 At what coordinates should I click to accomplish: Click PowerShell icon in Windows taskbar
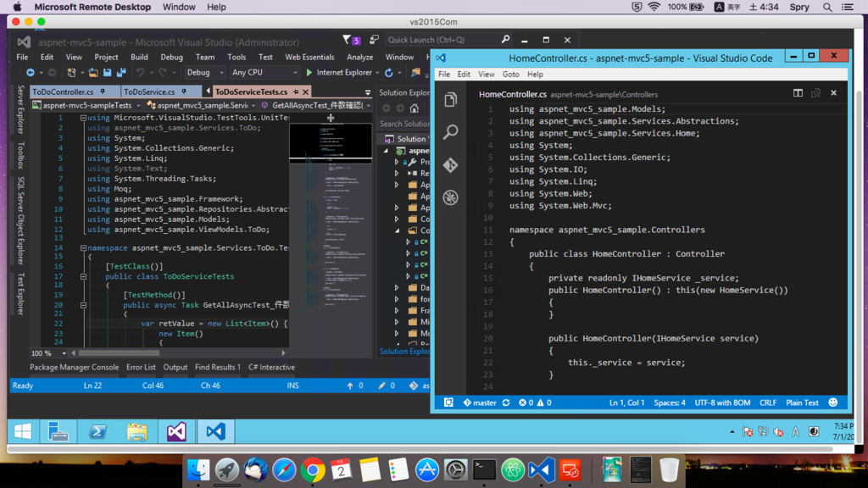click(x=98, y=431)
